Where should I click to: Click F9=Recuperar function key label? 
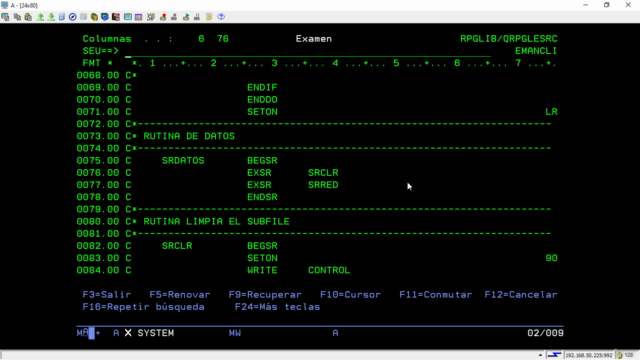tap(265, 295)
